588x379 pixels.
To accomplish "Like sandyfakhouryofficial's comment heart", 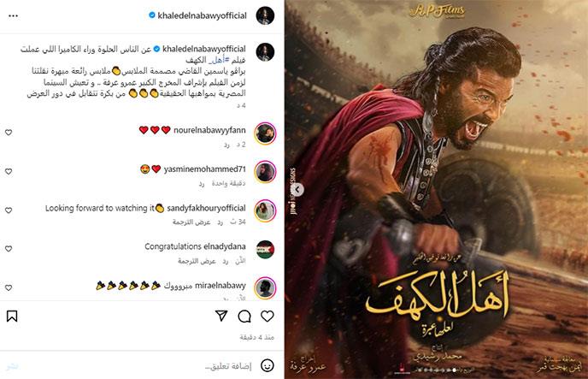I will [9, 210].
